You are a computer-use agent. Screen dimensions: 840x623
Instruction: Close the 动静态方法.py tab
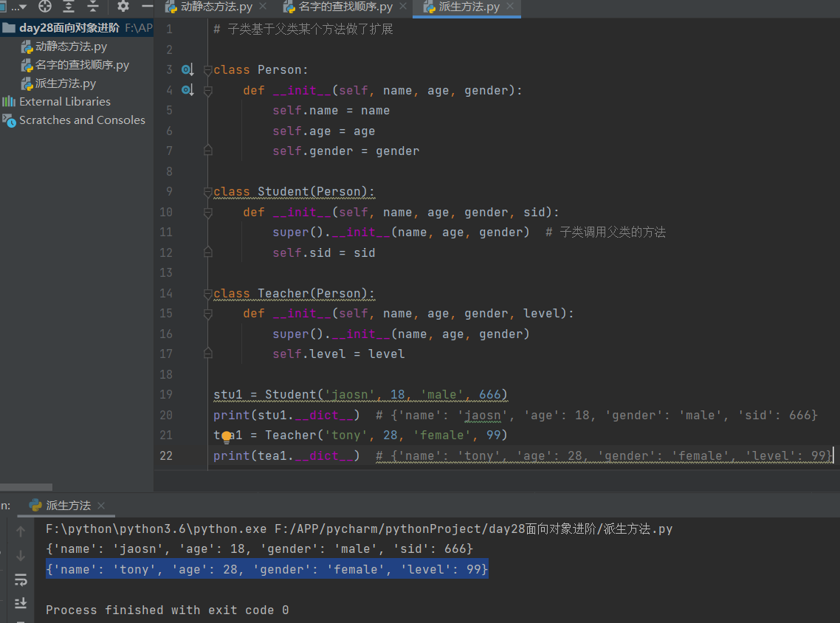point(263,7)
